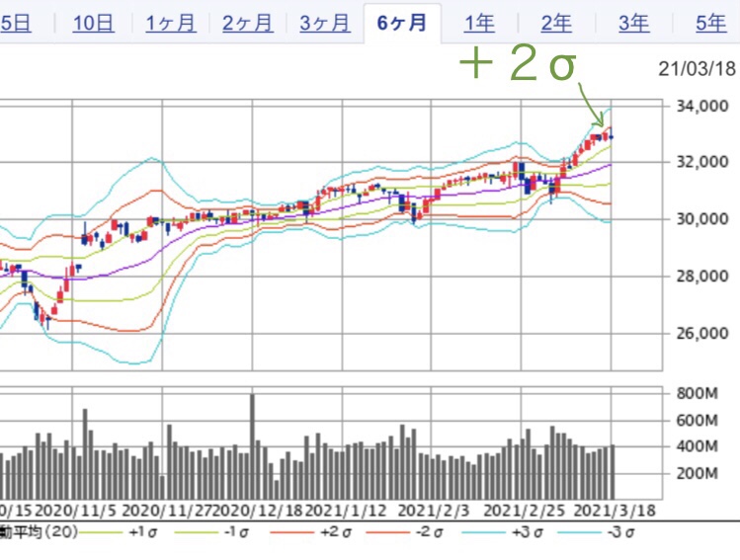Click the last candlestick at 2021/3/18
Screen dimensions: 740x560
(612, 135)
